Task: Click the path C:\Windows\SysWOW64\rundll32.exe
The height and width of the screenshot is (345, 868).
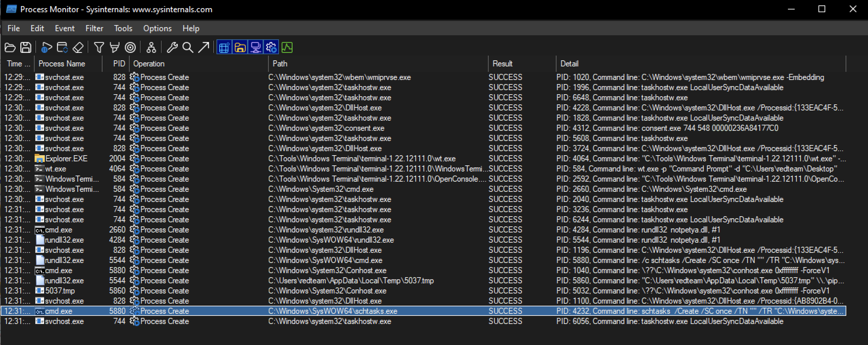Action: click(x=331, y=240)
